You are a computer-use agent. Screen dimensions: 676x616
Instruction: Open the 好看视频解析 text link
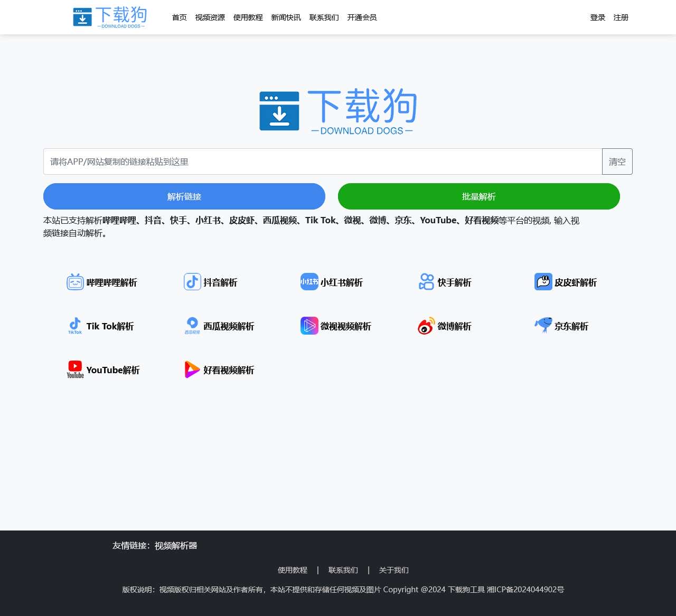coord(229,370)
